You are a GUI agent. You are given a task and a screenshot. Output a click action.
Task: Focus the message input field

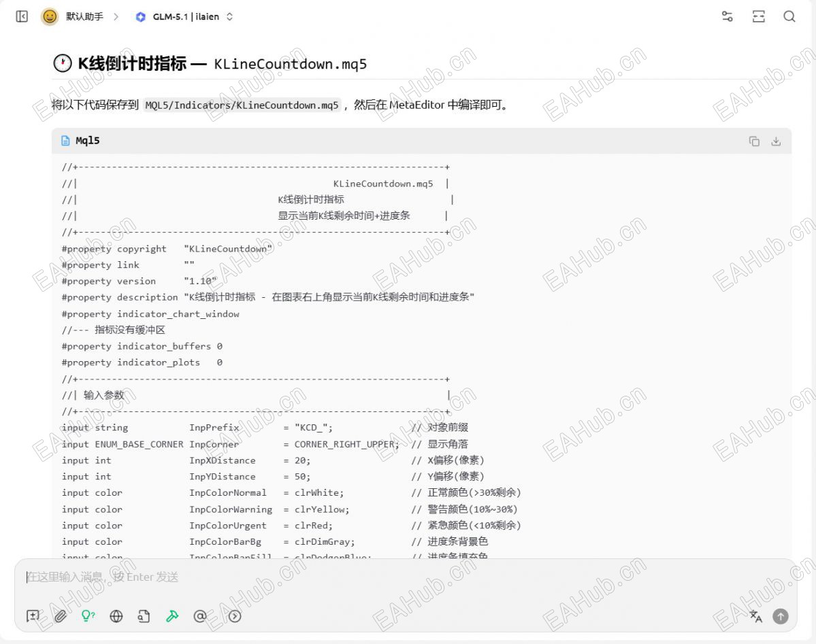pos(406,577)
